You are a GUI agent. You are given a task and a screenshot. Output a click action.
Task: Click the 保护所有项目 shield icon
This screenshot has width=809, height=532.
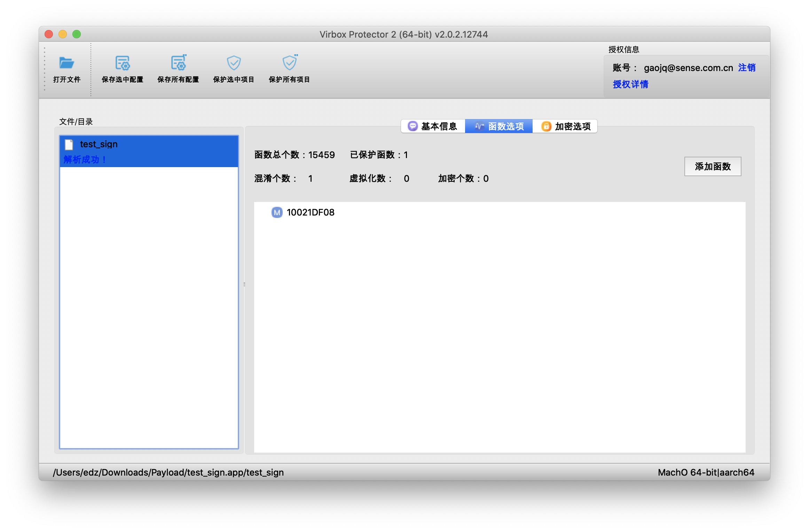click(289, 63)
